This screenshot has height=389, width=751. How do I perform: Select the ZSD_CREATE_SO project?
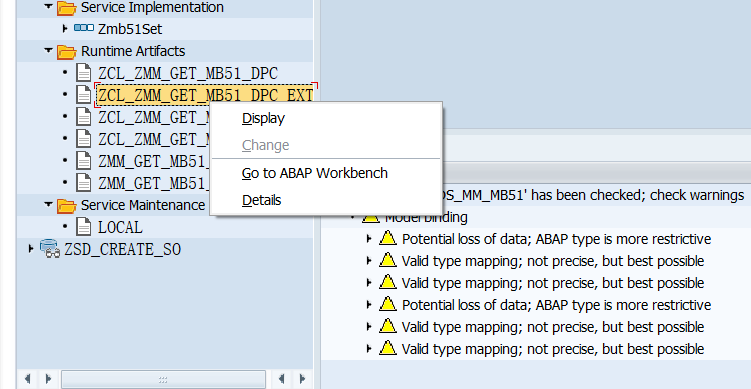[x=123, y=249]
